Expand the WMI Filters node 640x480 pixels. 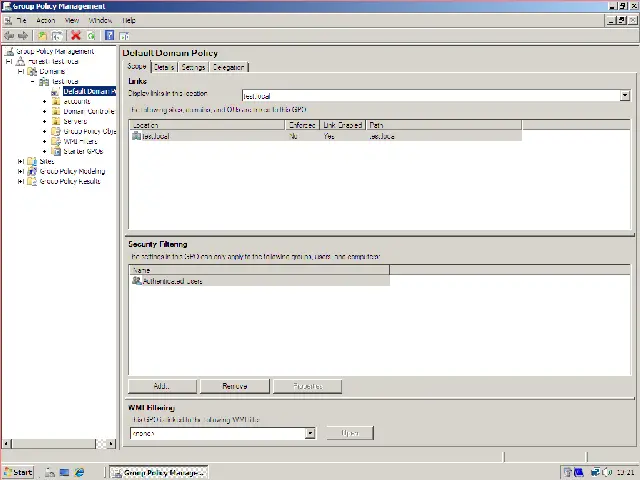[x=44, y=141]
